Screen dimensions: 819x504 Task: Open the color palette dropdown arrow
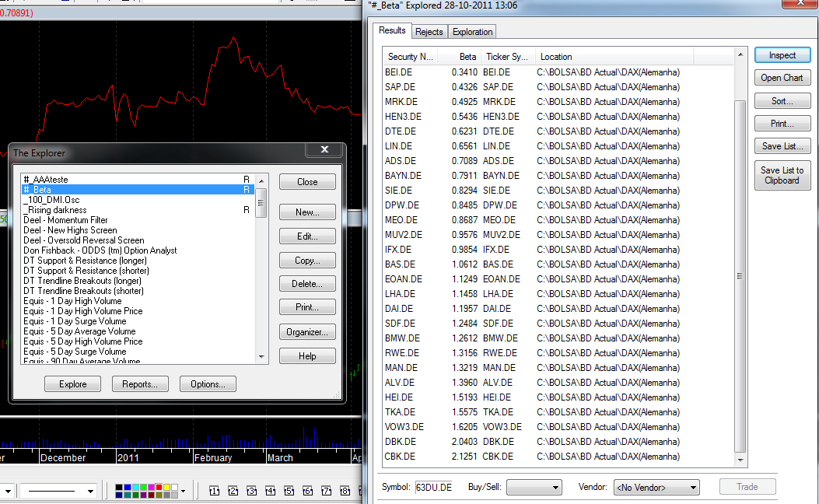pyautogui.click(x=183, y=491)
